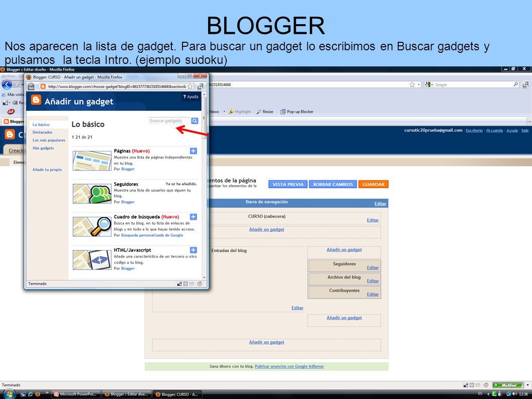Open the Microsoft PowerPoint taskbar item
This screenshot has height=399, width=532.
point(76,394)
